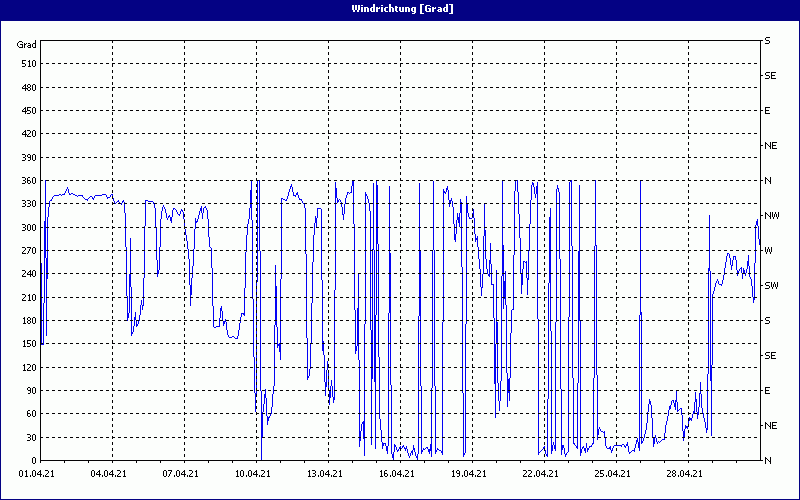Select the 01.04.21 date on the x-axis
This screenshot has height=500, width=800.
[x=37, y=474]
